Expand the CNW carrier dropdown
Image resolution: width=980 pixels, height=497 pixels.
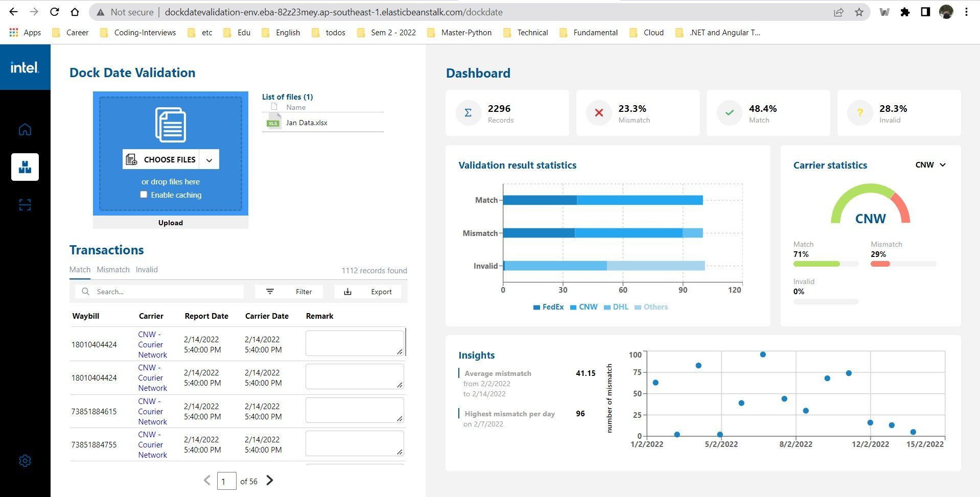click(x=930, y=165)
